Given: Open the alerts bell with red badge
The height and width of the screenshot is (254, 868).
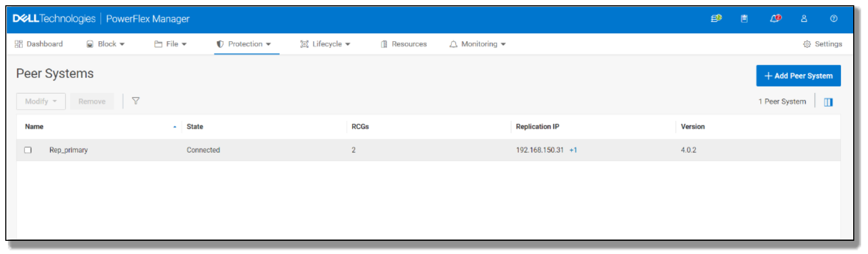Looking at the screenshot, I should 775,18.
